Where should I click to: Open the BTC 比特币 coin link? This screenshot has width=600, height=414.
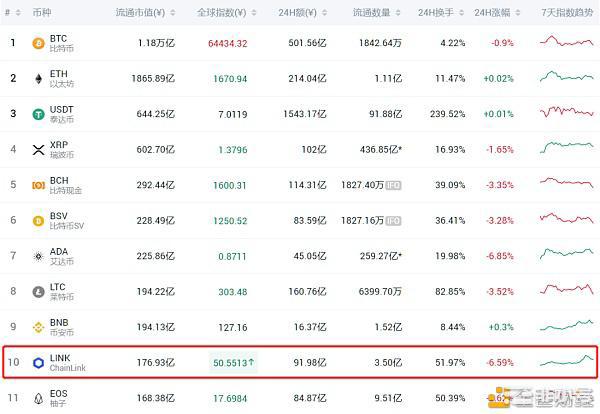click(x=61, y=43)
